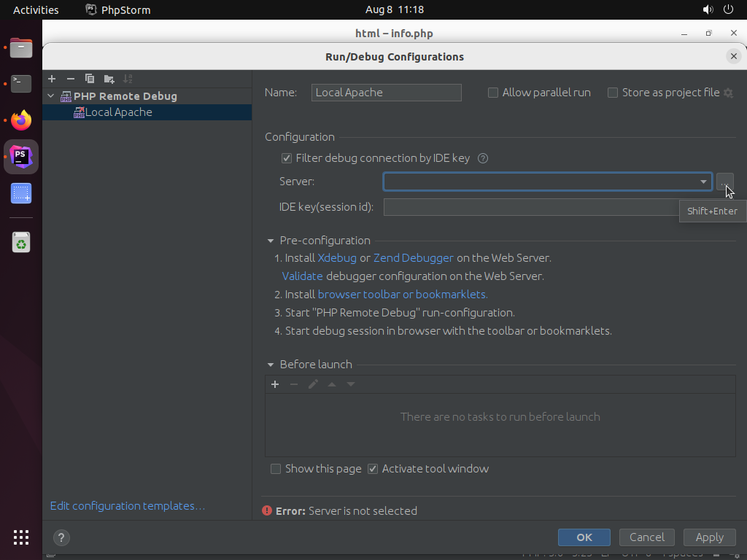Image resolution: width=747 pixels, height=560 pixels.
Task: Add a before launch task
Action: point(275,384)
